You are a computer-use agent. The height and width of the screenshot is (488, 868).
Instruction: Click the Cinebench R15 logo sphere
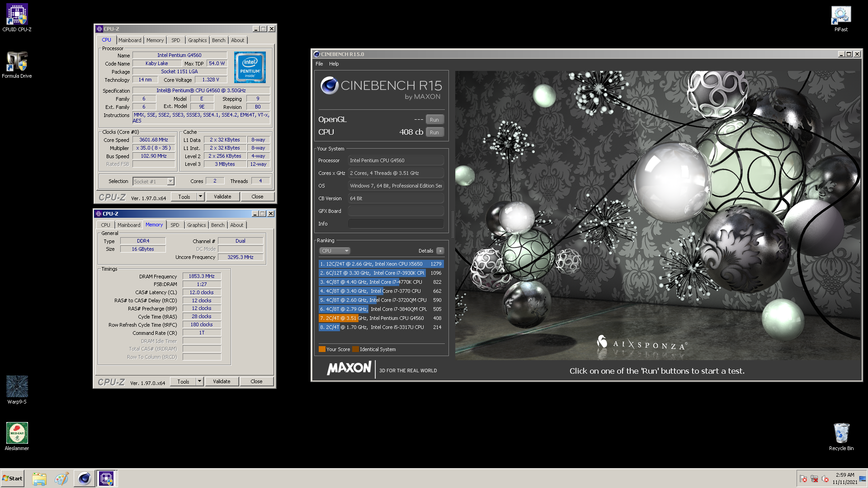[329, 85]
